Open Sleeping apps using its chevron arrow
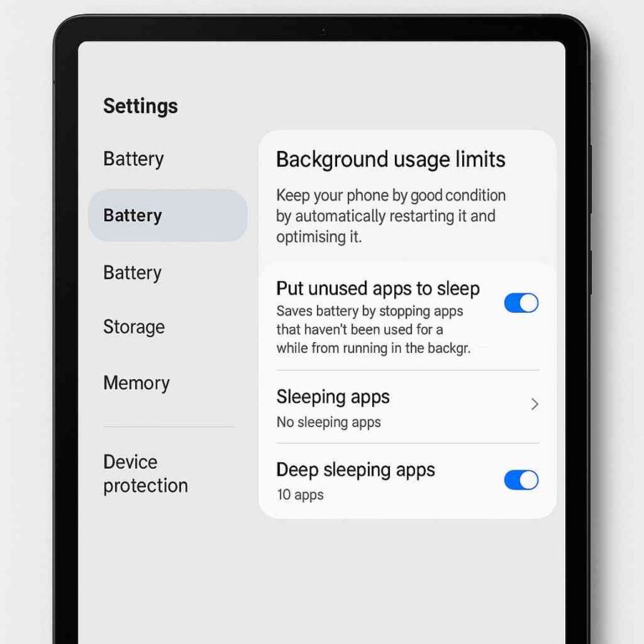Screen dimensions: 644x644 pyautogui.click(x=534, y=404)
